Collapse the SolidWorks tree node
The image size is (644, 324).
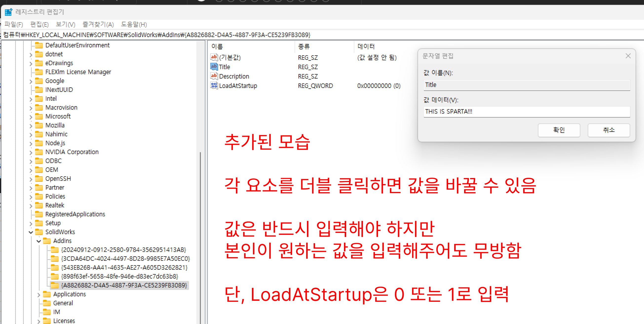[x=31, y=232]
